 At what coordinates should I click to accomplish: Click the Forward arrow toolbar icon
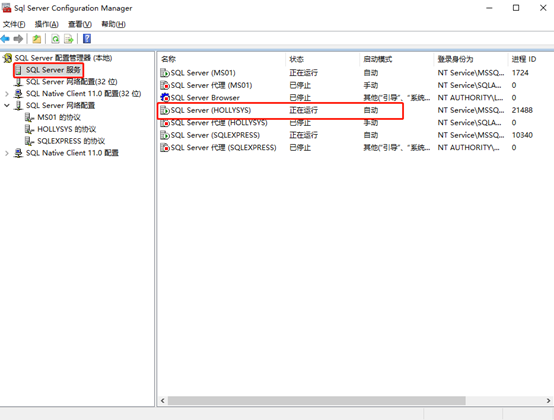tap(18, 39)
